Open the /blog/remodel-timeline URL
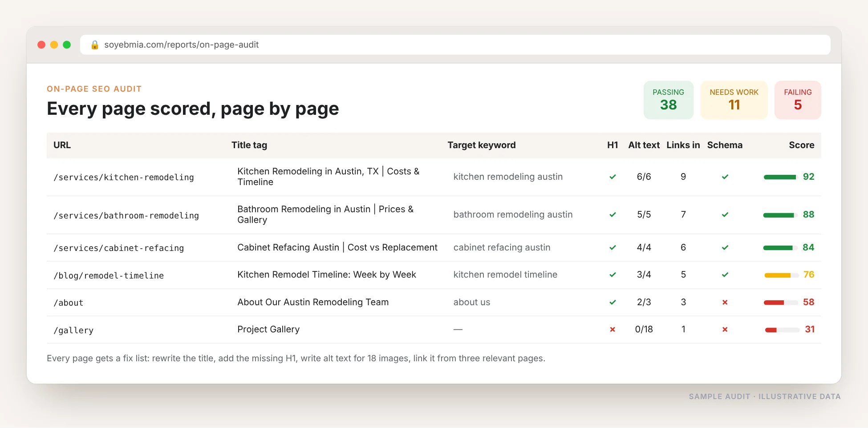The height and width of the screenshot is (428, 868). tap(109, 276)
